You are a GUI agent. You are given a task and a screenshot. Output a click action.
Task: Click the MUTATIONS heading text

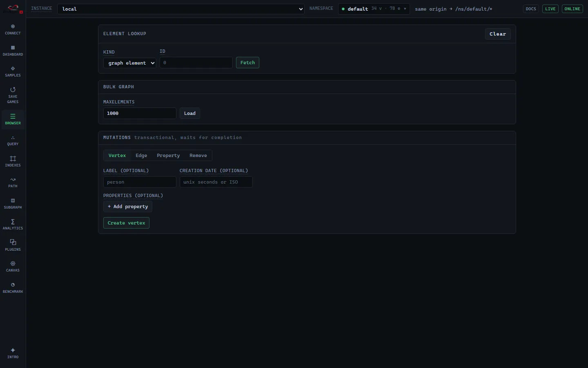117,137
